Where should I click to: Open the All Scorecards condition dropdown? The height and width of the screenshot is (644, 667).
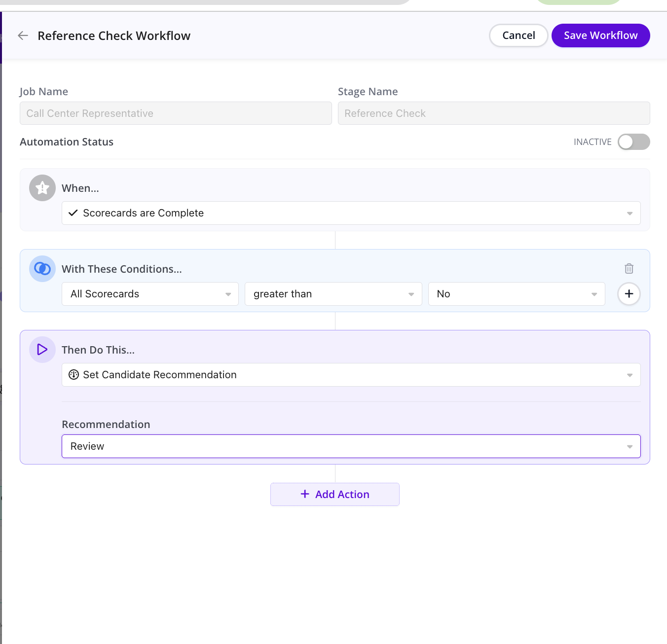point(150,294)
